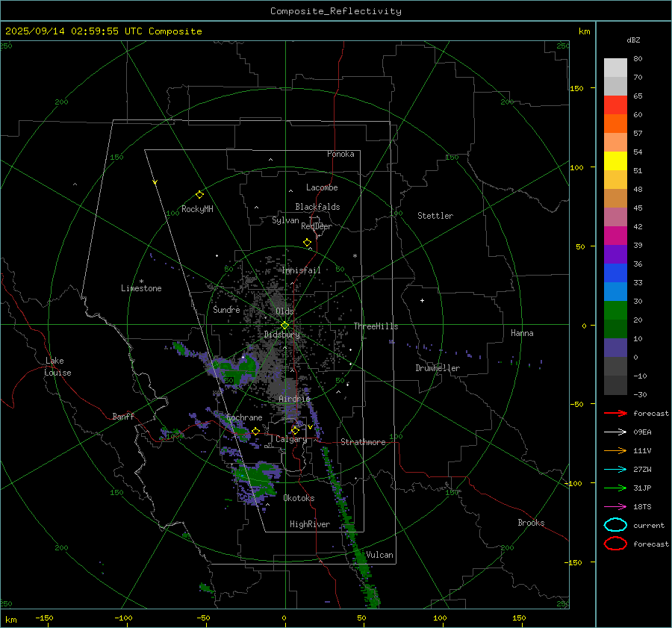Click the white 09EA arrow in legend
Image resolution: width=672 pixels, height=628 pixels.
tap(615, 432)
